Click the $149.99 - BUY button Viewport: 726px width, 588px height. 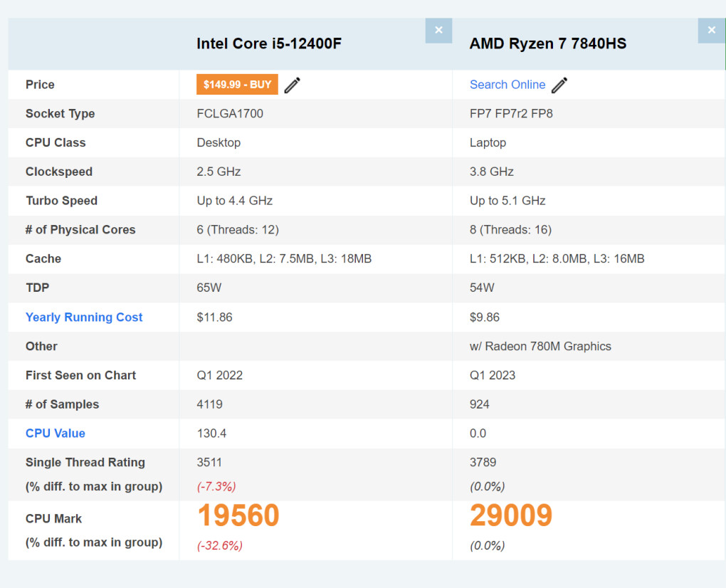click(x=237, y=84)
